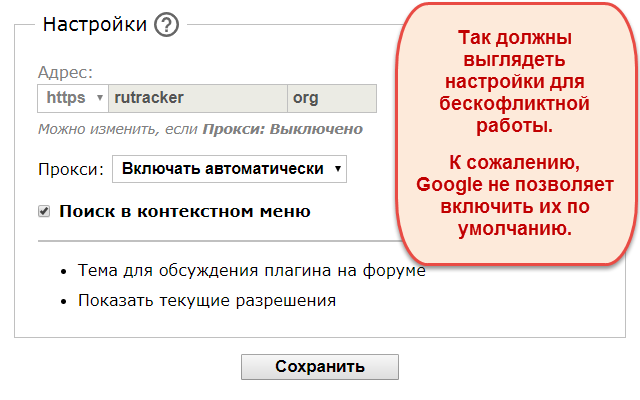
Task: Click the bullet before Показать текущие разрешения
Action: pos(63,302)
